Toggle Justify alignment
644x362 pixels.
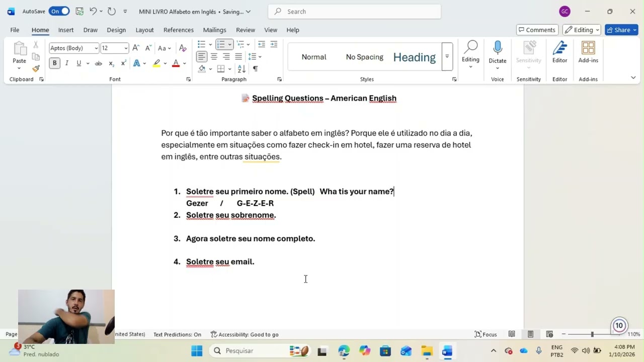(238, 56)
